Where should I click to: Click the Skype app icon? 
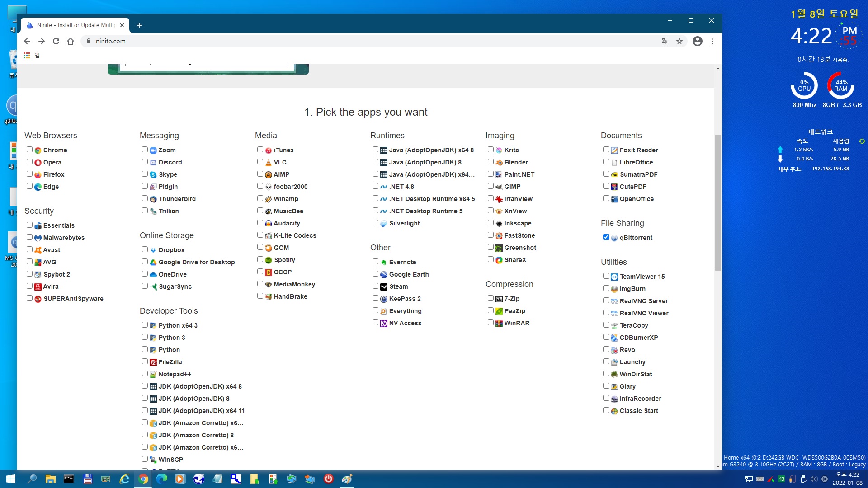coord(153,174)
